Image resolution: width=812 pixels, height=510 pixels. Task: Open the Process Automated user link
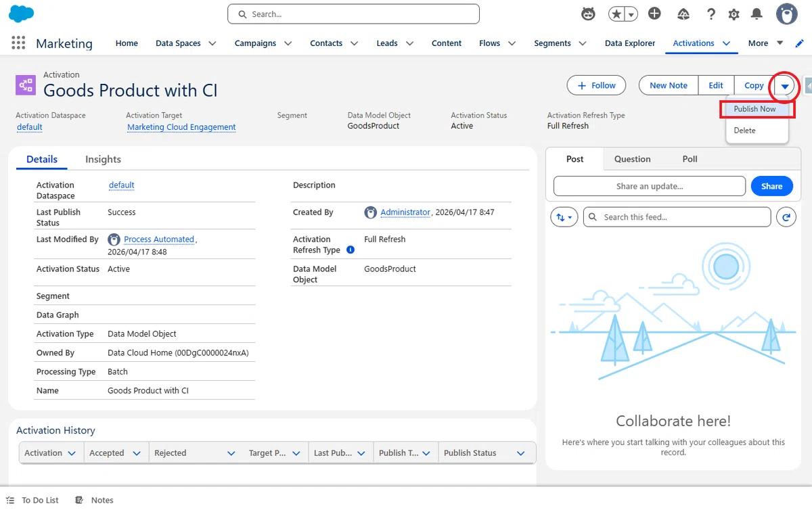(x=159, y=239)
